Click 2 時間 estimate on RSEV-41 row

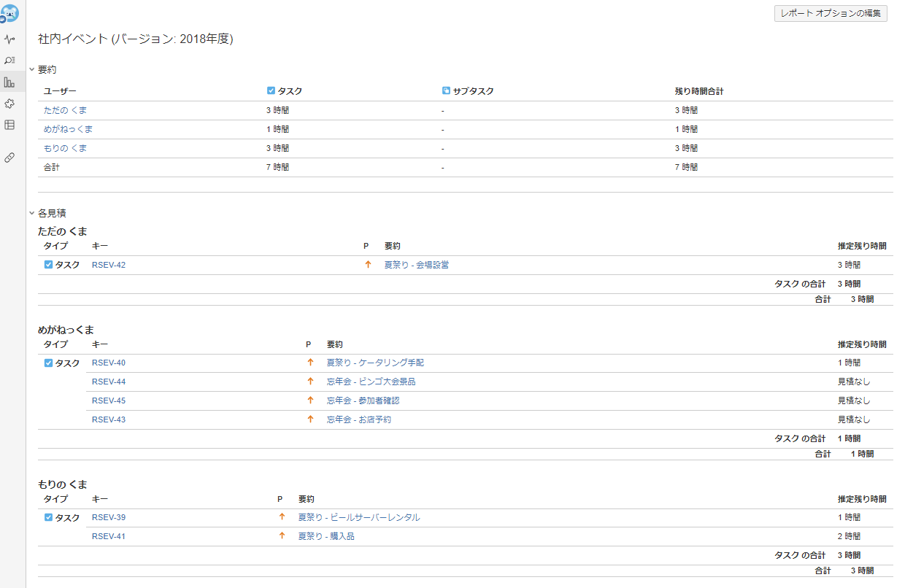point(849,536)
